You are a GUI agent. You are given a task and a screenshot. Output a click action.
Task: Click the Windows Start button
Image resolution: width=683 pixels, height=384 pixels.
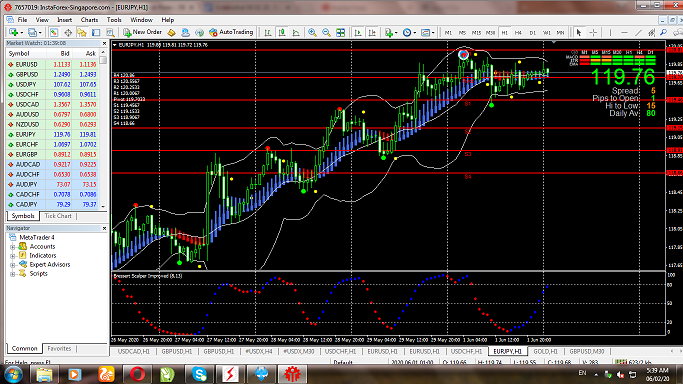pyautogui.click(x=13, y=374)
